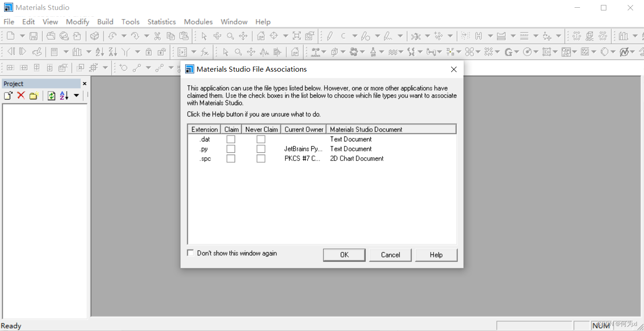Open the Edit menu
Image resolution: width=644 pixels, height=331 pixels.
click(x=28, y=22)
